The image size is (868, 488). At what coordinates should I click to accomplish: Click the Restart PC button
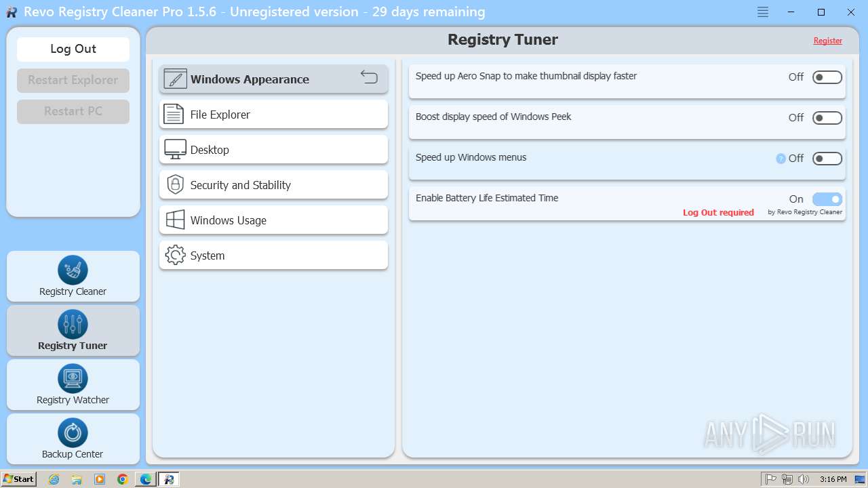point(73,111)
